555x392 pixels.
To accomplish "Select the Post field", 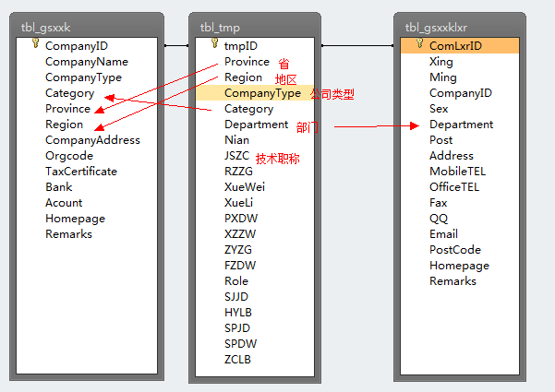I will click(441, 140).
